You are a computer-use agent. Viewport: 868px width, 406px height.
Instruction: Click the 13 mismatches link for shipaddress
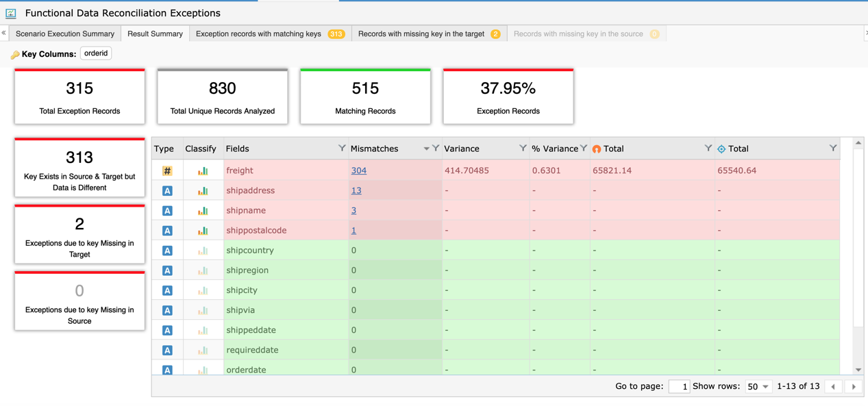[x=356, y=190]
